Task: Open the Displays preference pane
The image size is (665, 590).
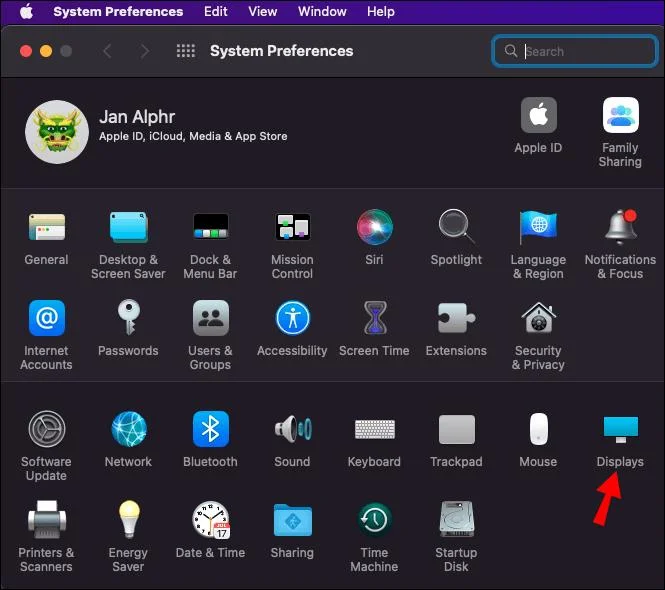Action: coord(620,430)
